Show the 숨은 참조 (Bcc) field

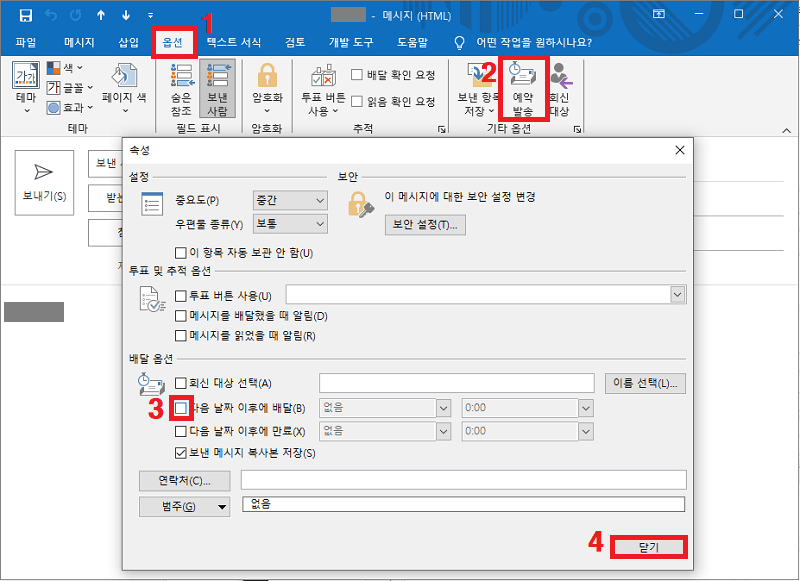[x=184, y=88]
